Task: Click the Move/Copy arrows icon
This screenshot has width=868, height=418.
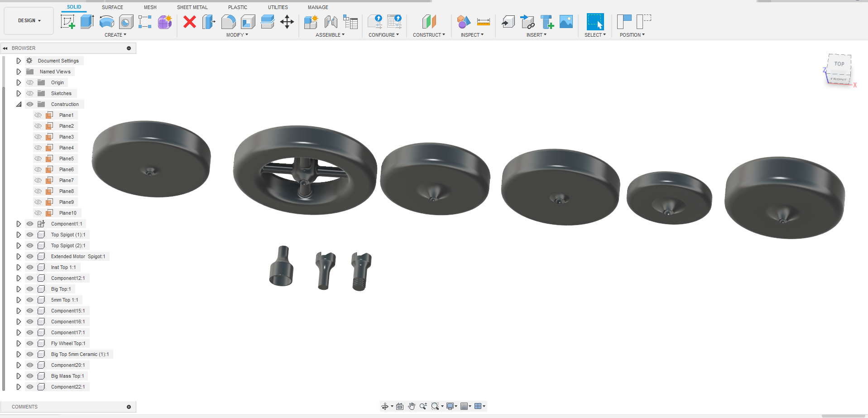Action: 287,21
